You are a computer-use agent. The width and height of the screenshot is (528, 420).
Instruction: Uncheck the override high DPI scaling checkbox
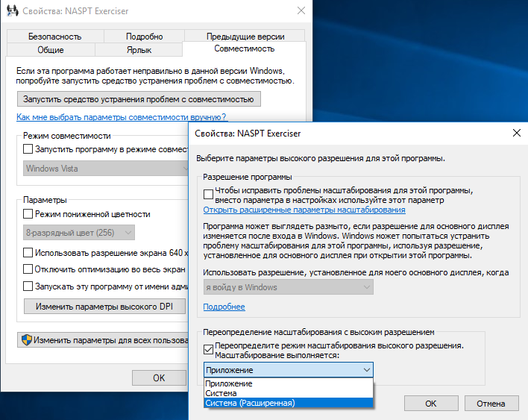click(x=208, y=349)
